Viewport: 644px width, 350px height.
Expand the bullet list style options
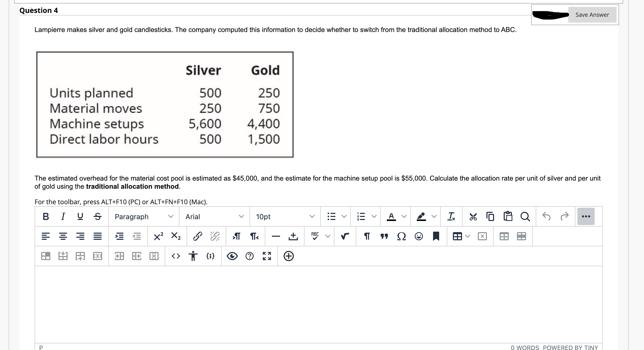pos(344,217)
